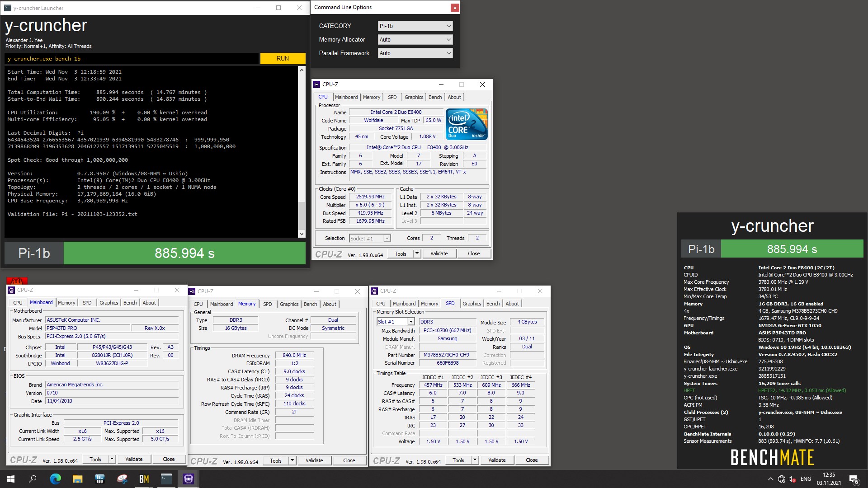Click the console scrollbar down arrow
Image resolution: width=868 pixels, height=488 pixels.
pyautogui.click(x=302, y=234)
